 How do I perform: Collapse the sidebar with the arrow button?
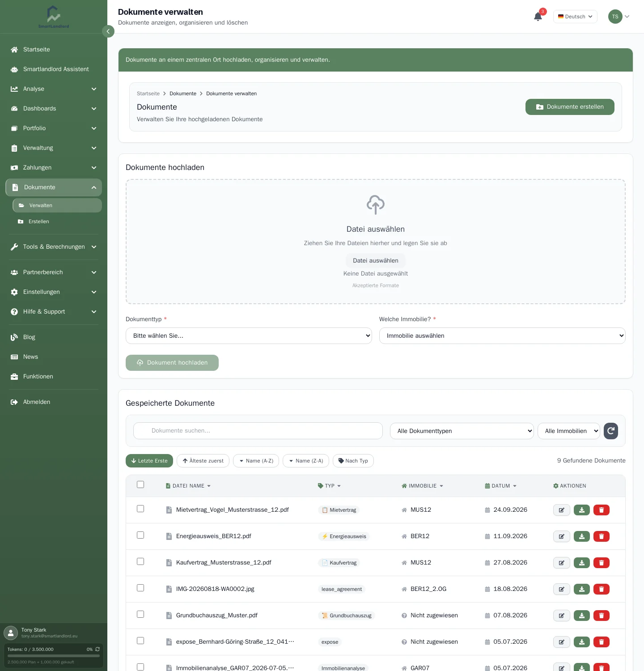click(108, 31)
